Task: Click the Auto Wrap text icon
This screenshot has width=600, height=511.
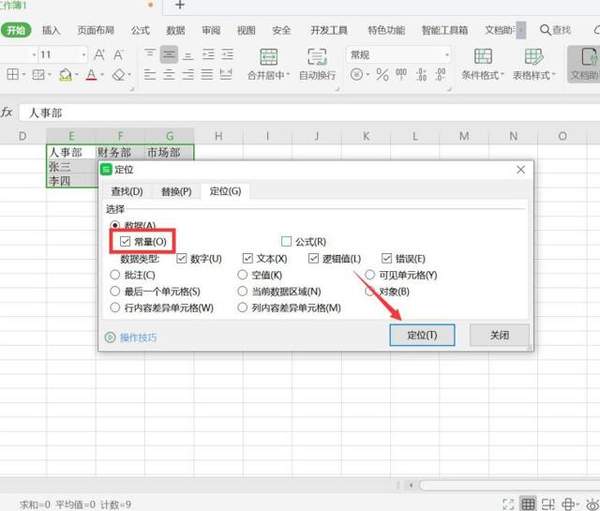Action: 317,57
